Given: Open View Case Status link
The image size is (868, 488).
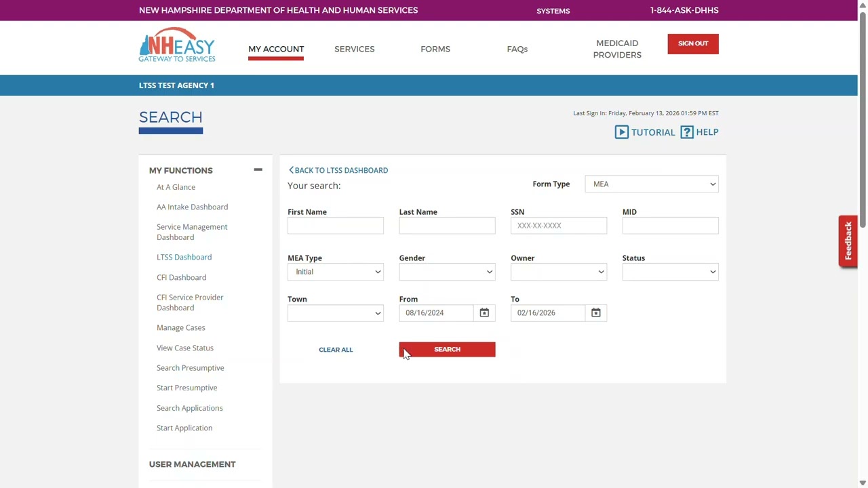Looking at the screenshot, I should click(x=184, y=348).
